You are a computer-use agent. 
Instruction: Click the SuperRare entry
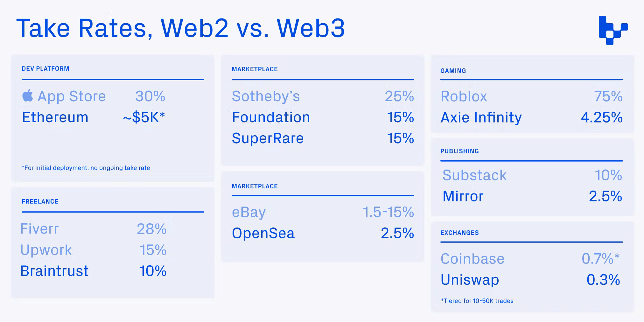268,138
